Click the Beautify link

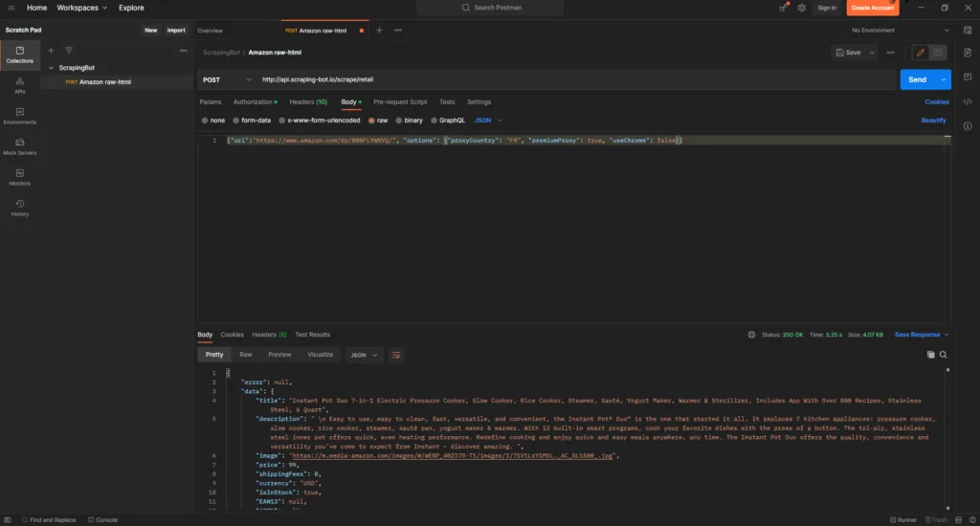pos(933,121)
